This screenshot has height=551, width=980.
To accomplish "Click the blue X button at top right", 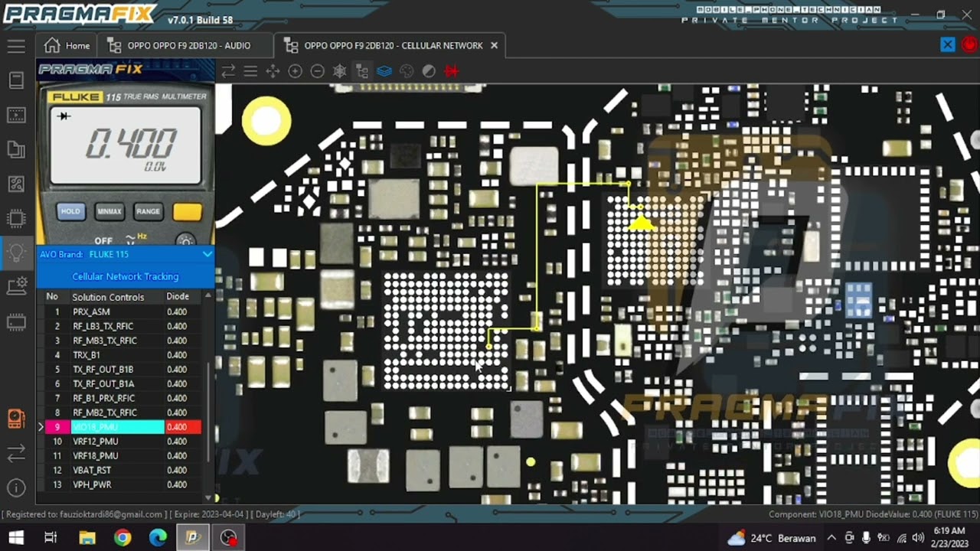I will pos(948,44).
